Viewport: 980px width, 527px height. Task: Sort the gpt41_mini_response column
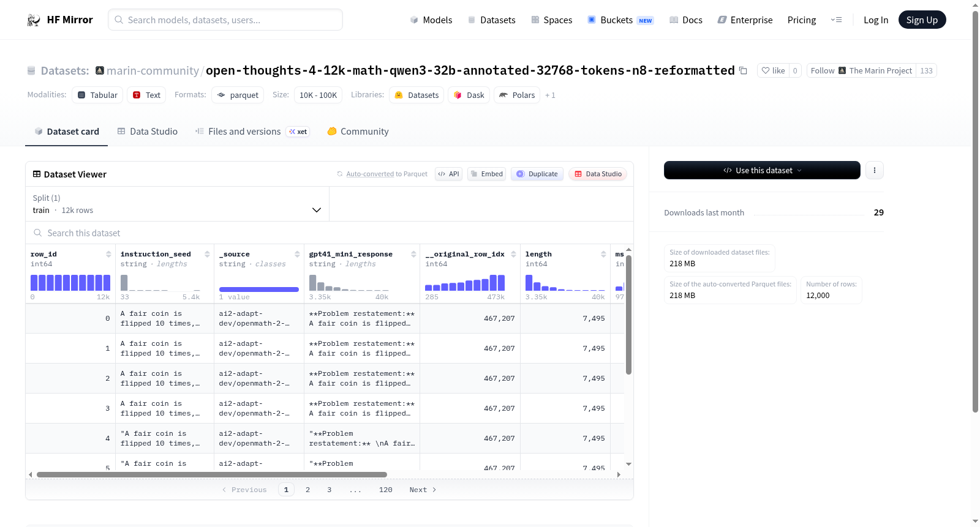coord(413,254)
